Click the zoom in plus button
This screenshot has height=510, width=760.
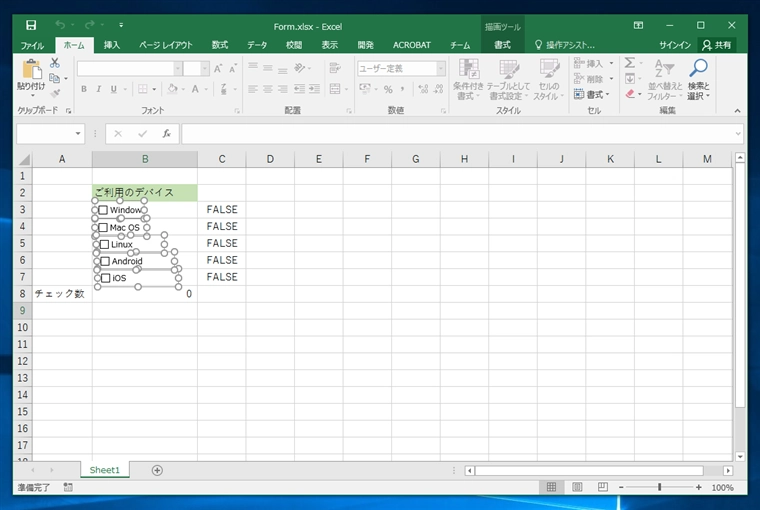698,487
